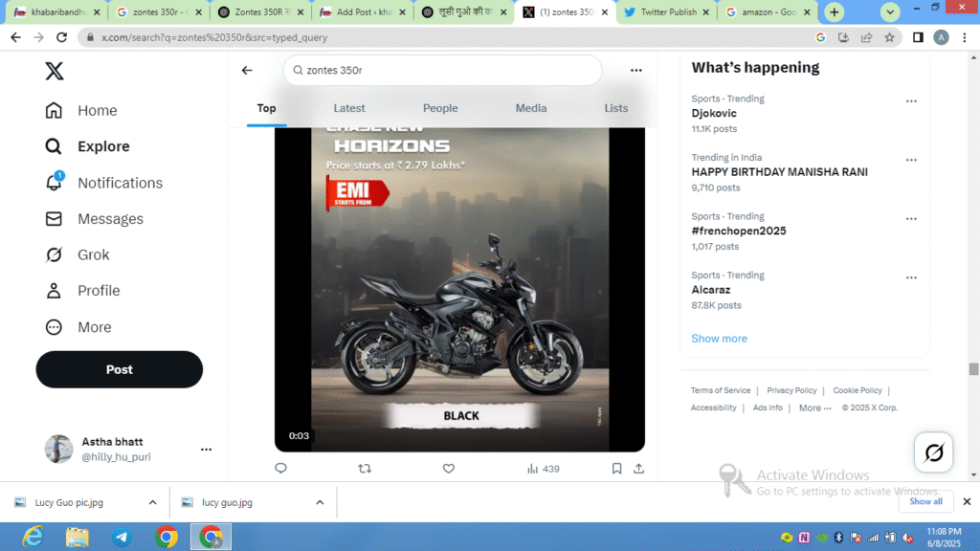Viewport: 980px width, 551px height.
Task: Expand the footer More menu
Action: [815, 408]
